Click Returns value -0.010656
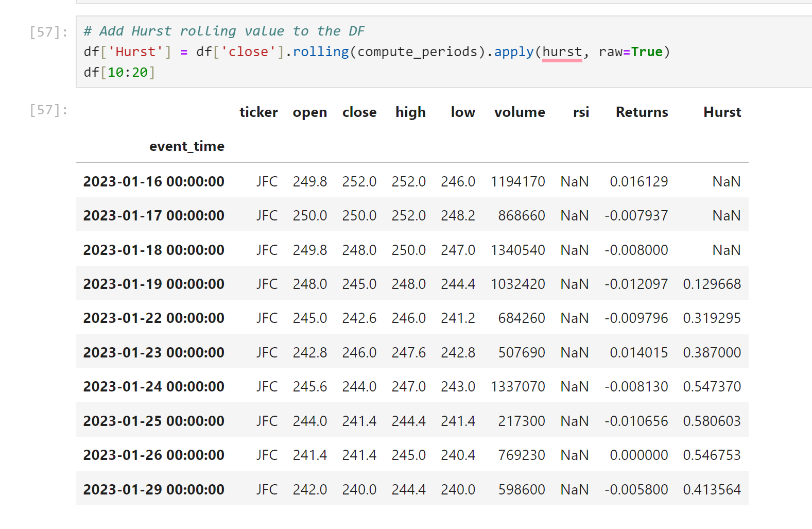Screen dimensions: 812x529 tap(636, 421)
